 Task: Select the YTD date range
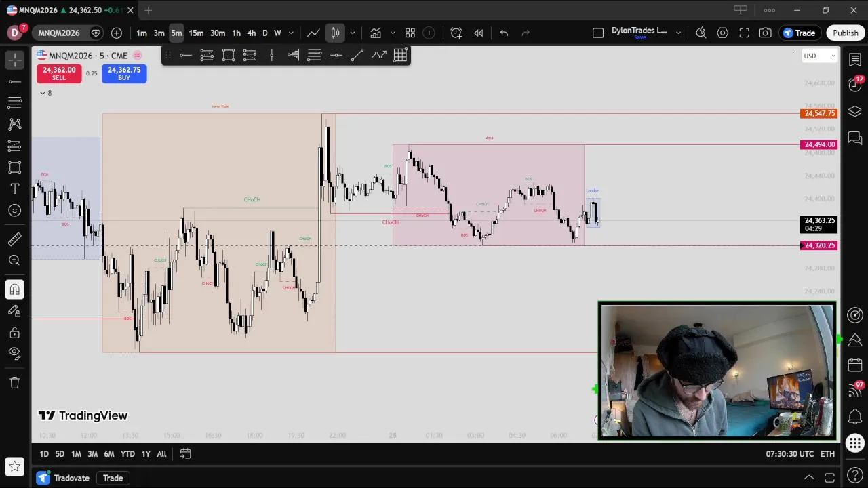[x=127, y=454]
